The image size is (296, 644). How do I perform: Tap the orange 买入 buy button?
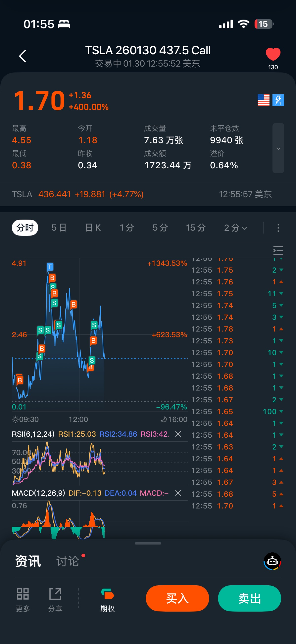coord(177,598)
